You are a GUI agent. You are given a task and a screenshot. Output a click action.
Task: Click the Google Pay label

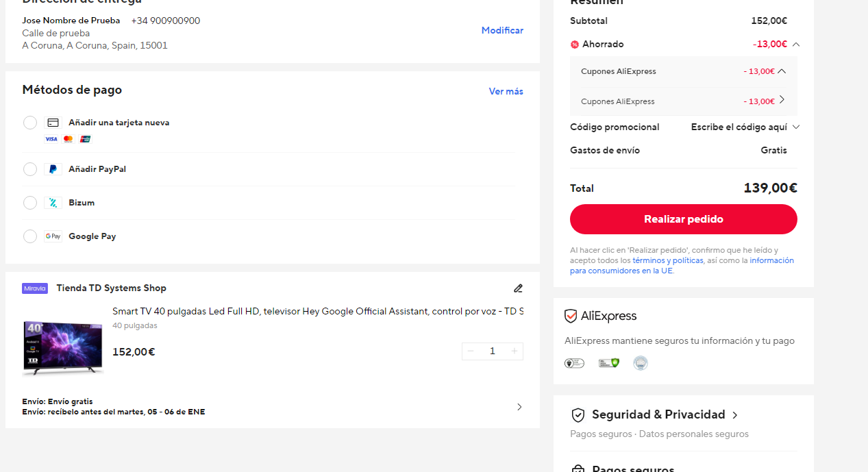tap(92, 236)
